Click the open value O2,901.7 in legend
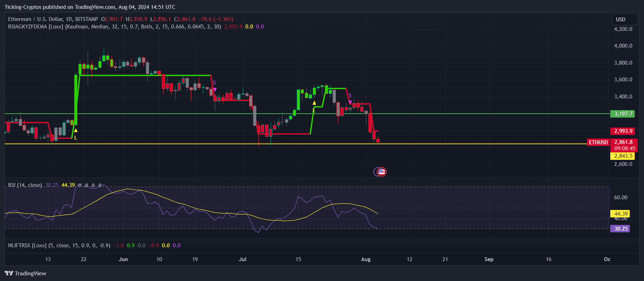 [112, 19]
